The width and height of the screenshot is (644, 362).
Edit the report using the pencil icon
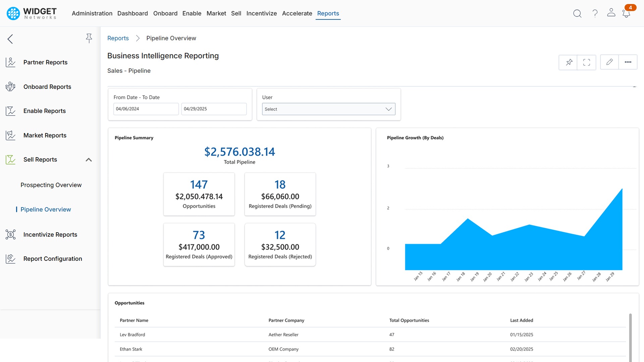(x=609, y=62)
